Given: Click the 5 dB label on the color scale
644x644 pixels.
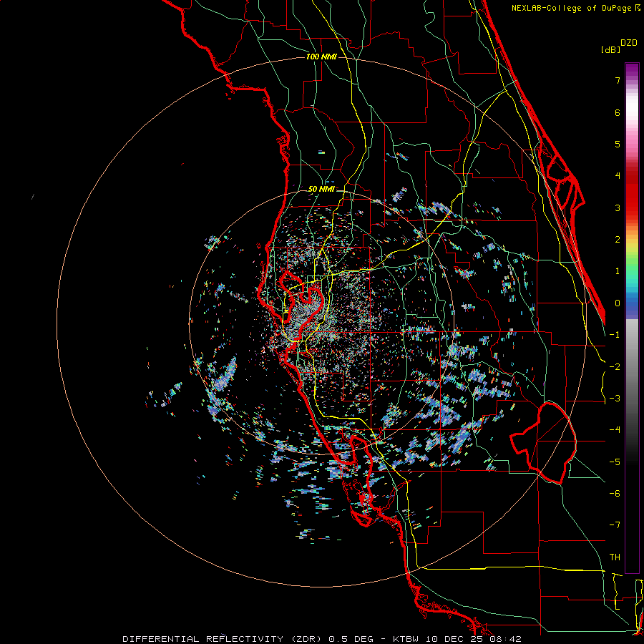Looking at the screenshot, I should point(618,144).
